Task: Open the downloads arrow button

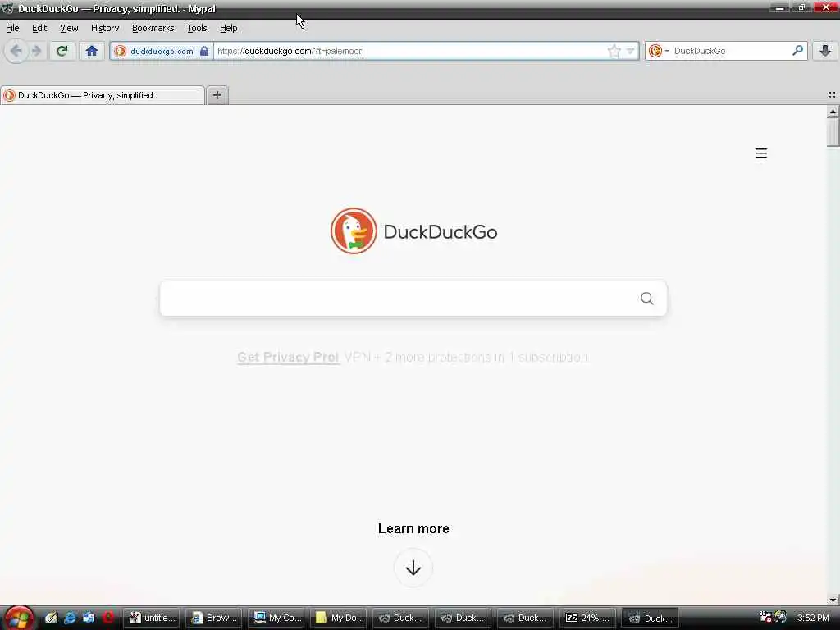Action: click(x=825, y=51)
